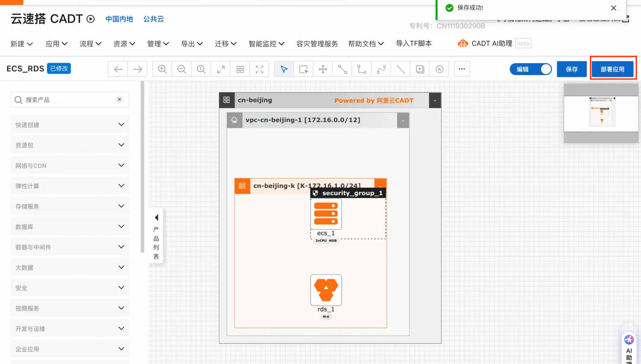Expand the 快速创建 category
This screenshot has width=641, height=364.
(70, 125)
